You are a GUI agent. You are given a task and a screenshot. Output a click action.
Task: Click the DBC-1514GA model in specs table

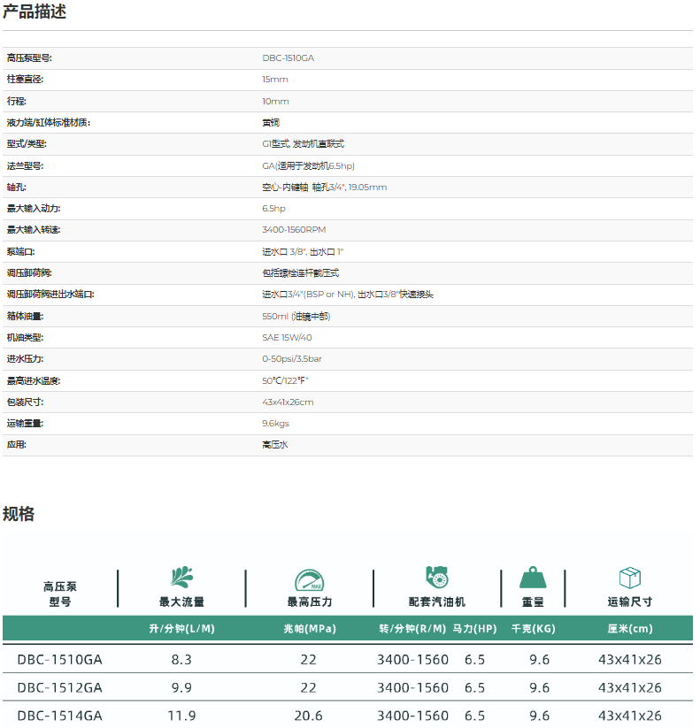(60, 715)
